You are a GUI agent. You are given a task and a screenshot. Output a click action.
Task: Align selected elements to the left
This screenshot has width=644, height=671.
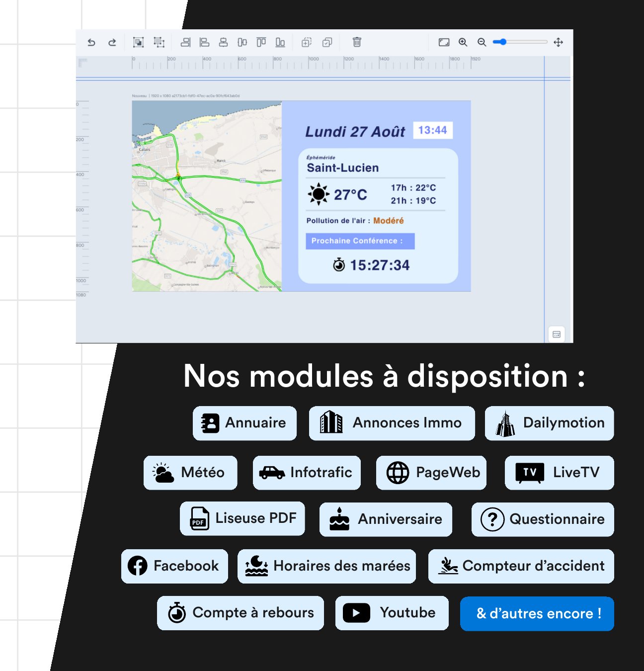(x=204, y=42)
